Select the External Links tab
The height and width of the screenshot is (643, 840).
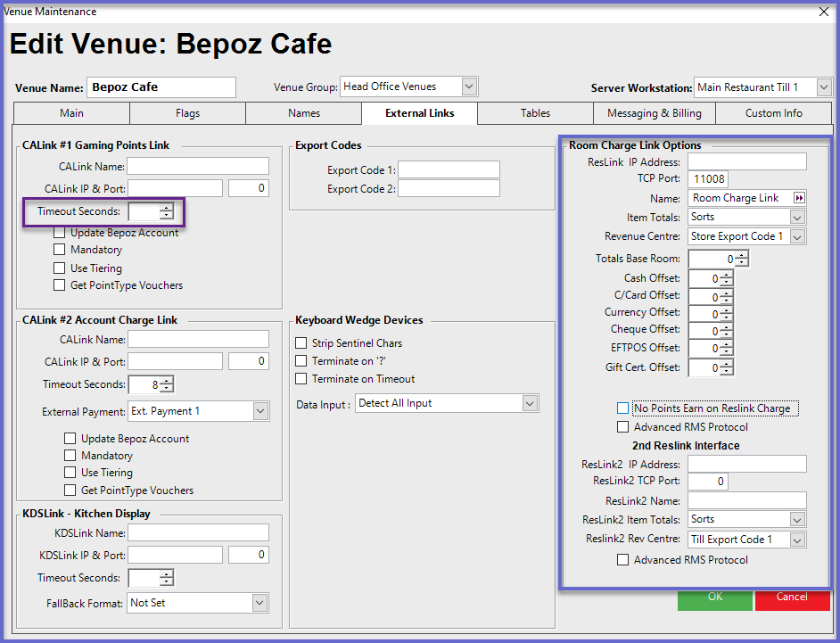(x=419, y=113)
